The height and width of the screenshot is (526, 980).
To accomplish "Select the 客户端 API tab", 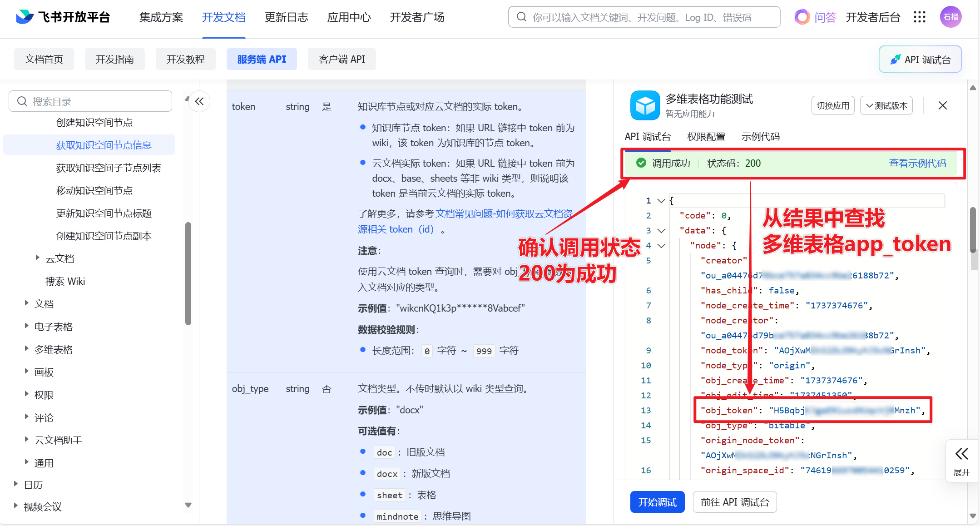I will [x=342, y=60].
